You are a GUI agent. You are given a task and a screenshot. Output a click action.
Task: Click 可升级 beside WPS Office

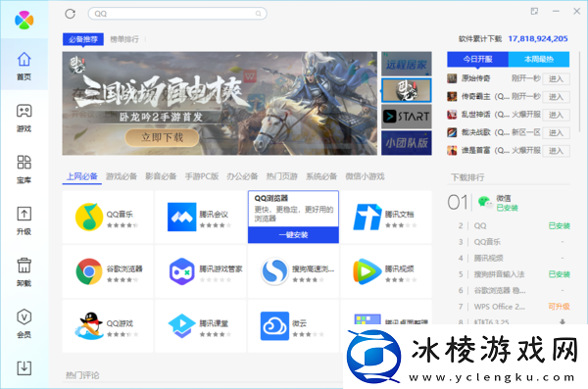point(560,307)
